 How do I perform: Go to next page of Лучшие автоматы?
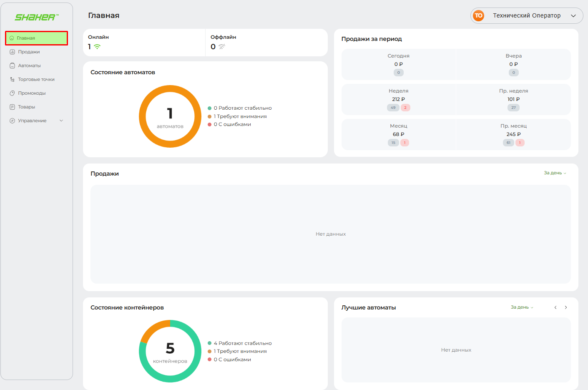pyautogui.click(x=566, y=307)
